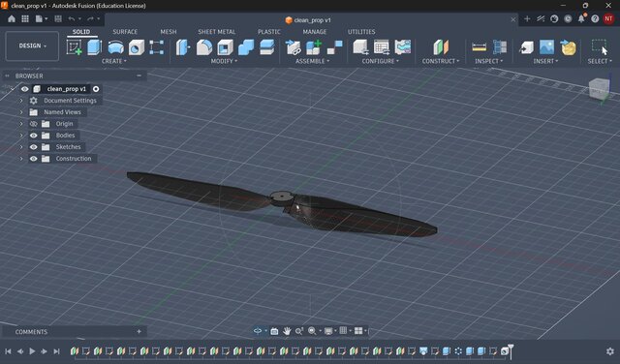The image size is (620, 364).
Task: Expand the Construction folder
Action: (x=21, y=159)
